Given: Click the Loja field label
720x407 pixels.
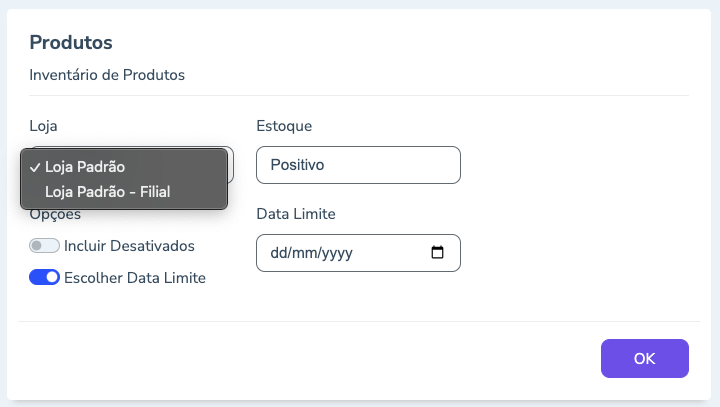Looking at the screenshot, I should pyautogui.click(x=44, y=126).
